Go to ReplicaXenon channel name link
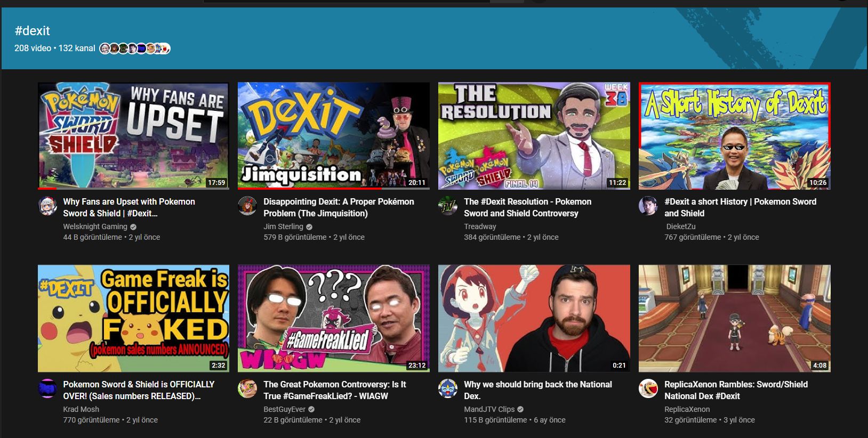This screenshot has height=438, width=868. 687,409
